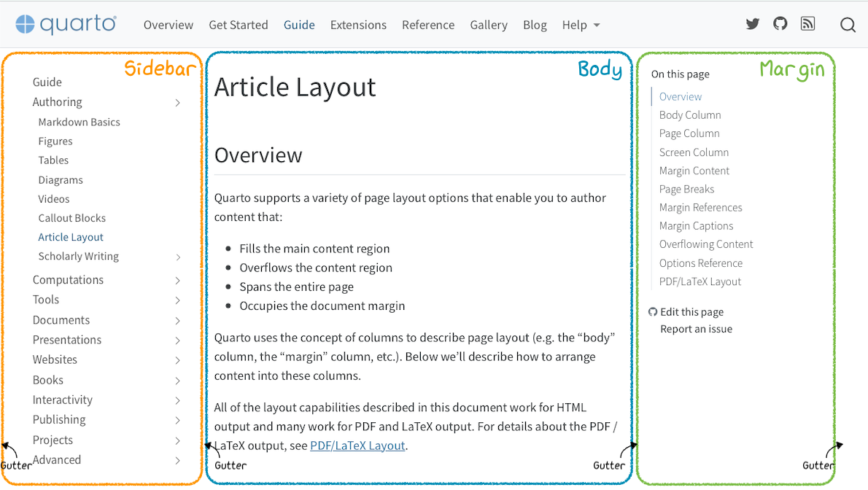Click Report an issue
The width and height of the screenshot is (868, 490).
[696, 329]
